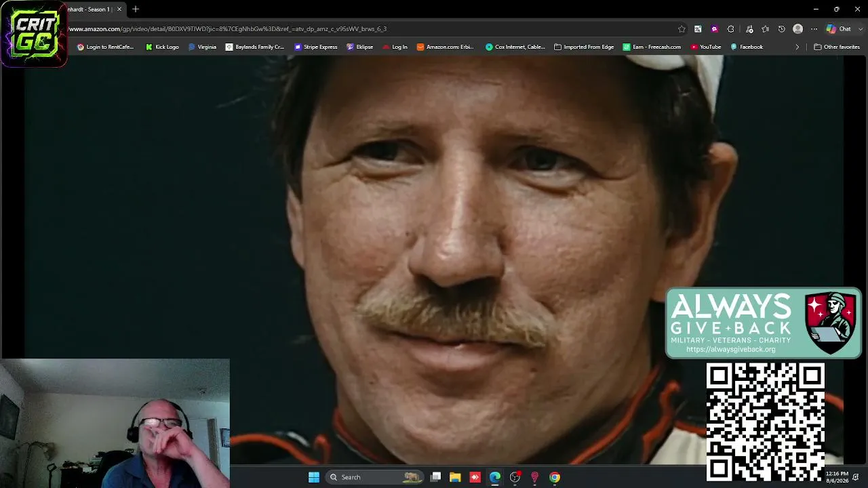Open the Extensions puzzle-piece menu
This screenshot has width=868, height=488.
coord(730,29)
